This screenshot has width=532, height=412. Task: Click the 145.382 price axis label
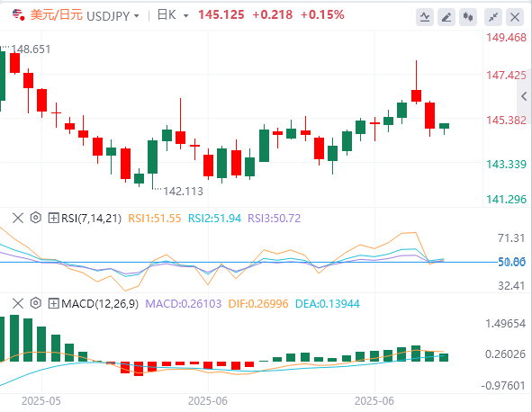click(x=506, y=121)
